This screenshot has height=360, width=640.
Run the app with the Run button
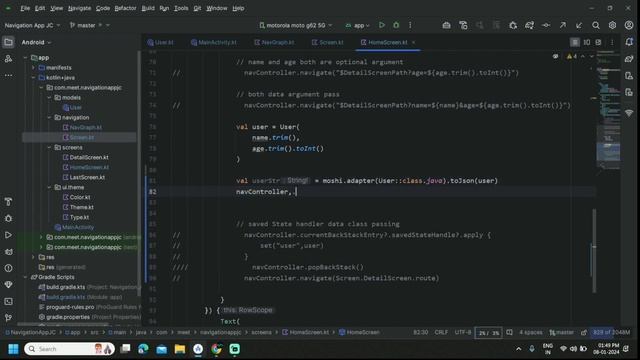(x=382, y=25)
